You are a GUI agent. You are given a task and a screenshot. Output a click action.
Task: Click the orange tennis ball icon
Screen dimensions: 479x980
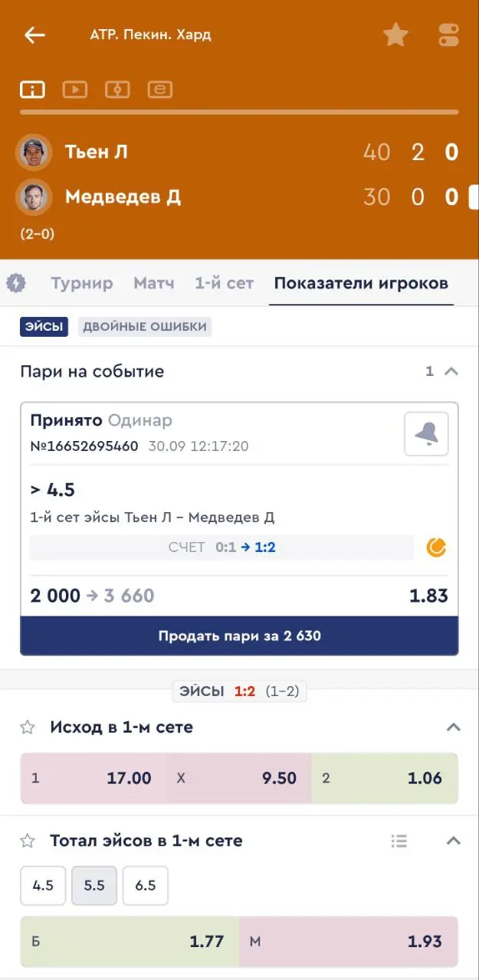437,547
